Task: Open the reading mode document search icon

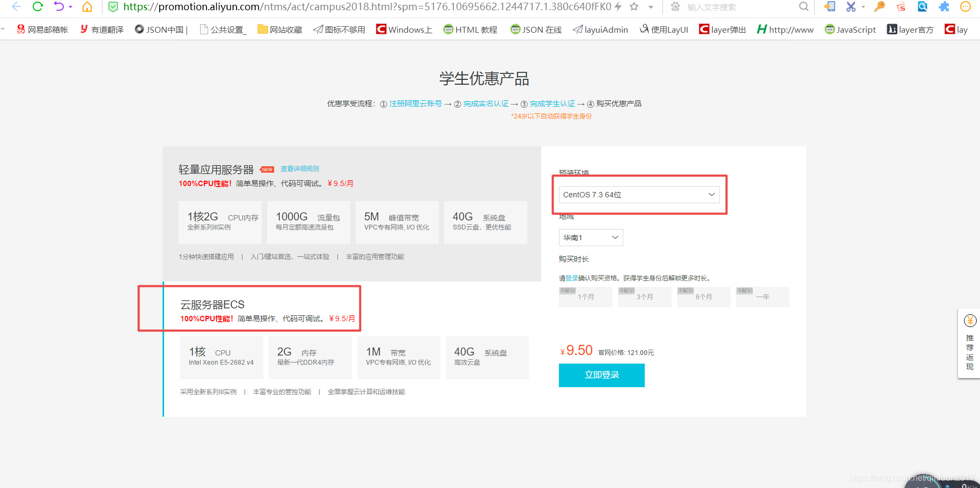Action: 922,8
